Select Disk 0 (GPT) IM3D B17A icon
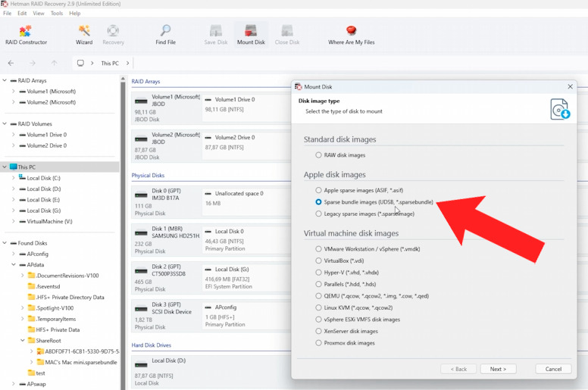The width and height of the screenshot is (588, 390). click(141, 195)
